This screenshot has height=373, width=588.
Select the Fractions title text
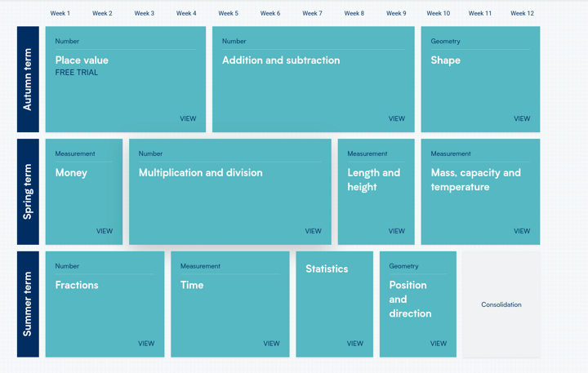[77, 285]
